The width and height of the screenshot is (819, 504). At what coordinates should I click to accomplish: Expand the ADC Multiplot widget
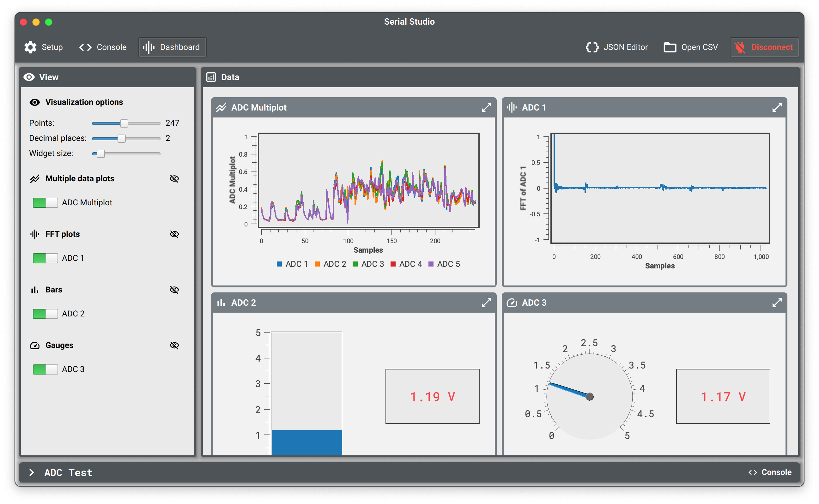[x=486, y=107]
